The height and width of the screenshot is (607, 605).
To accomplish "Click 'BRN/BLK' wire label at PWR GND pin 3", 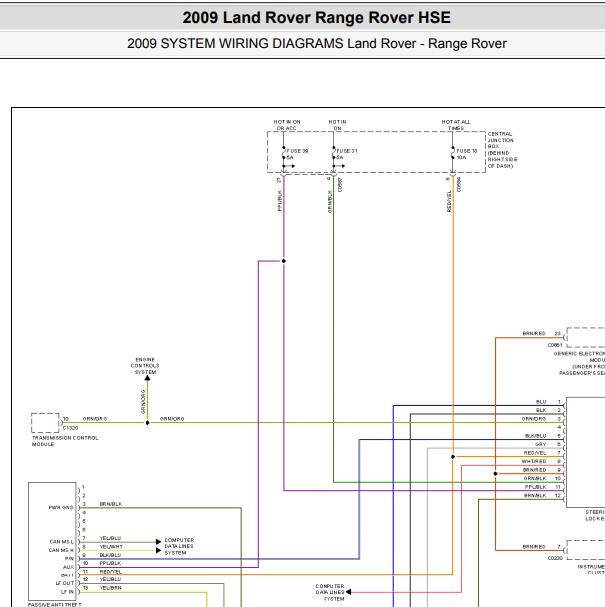I will [x=111, y=504].
